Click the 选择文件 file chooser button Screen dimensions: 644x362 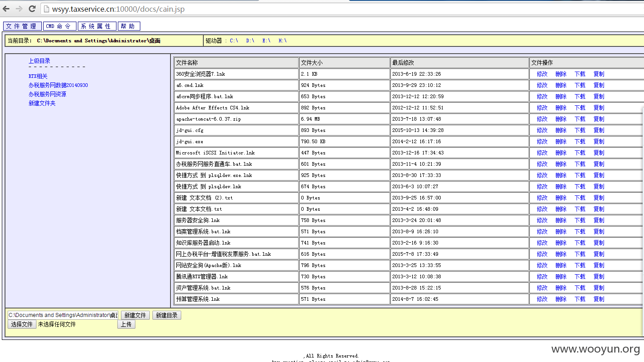coord(22,324)
